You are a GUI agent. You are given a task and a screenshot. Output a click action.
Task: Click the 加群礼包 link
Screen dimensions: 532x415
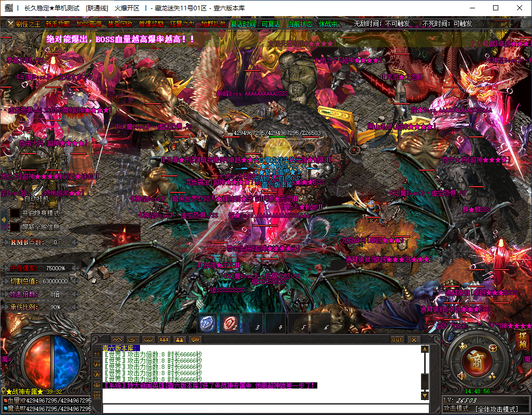coord(213,24)
